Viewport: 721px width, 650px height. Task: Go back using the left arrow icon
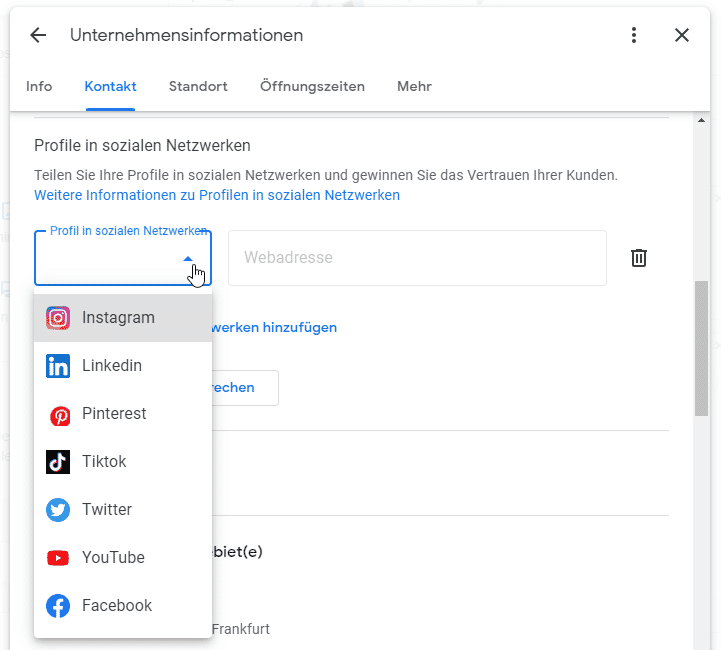click(38, 35)
